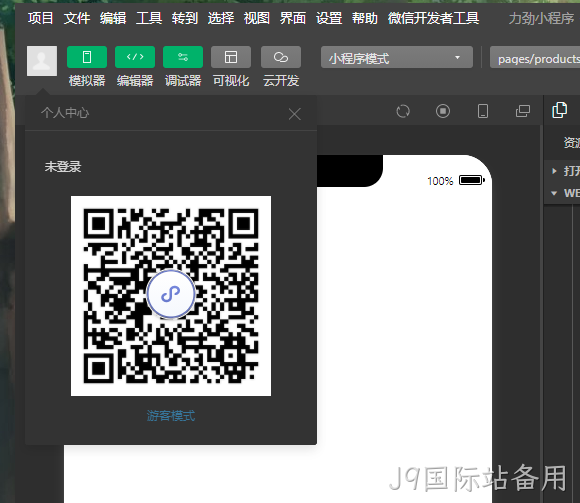Open the explorer files icon
Viewport: 580px width, 503px height.
[559, 110]
